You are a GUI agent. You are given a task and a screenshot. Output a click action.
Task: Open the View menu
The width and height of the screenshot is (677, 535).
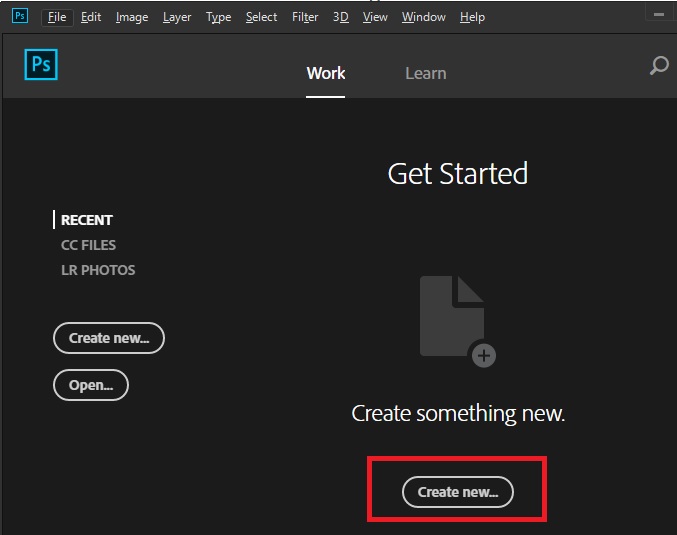coord(375,17)
